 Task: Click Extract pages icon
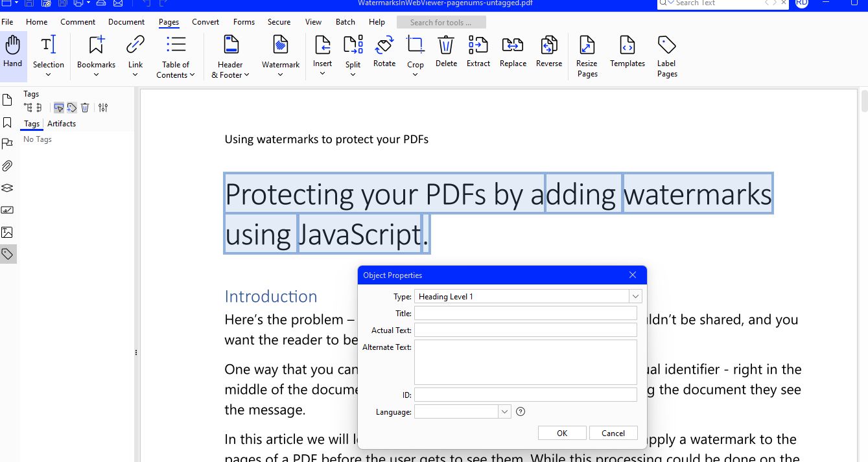click(478, 45)
